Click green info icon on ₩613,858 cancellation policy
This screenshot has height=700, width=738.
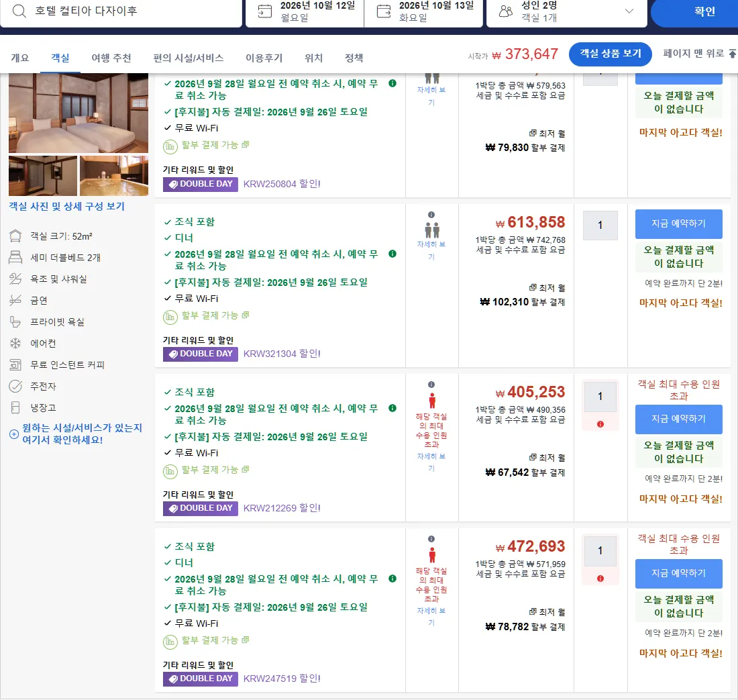pyautogui.click(x=392, y=254)
